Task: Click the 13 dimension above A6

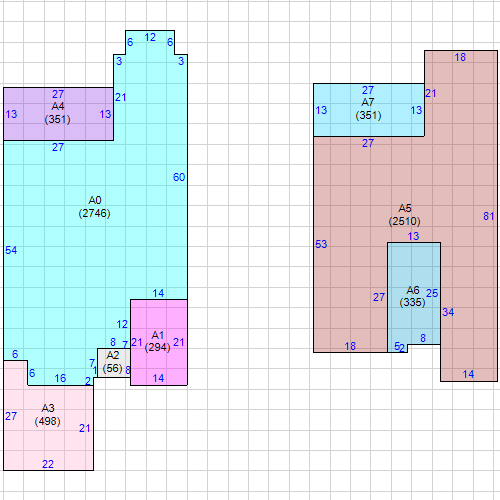Action: pos(413,236)
